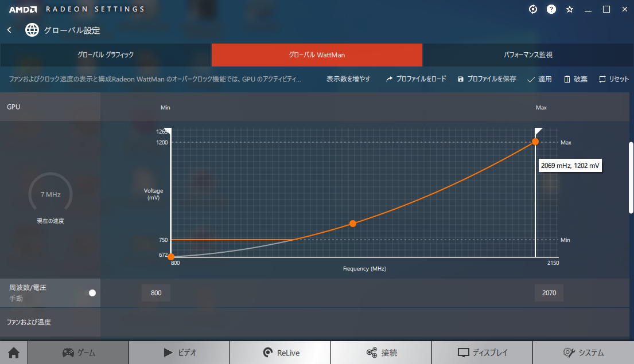Viewport: 634px width, 364px height.
Task: Load a profile with プロファイルをロード
Action: 416,79
